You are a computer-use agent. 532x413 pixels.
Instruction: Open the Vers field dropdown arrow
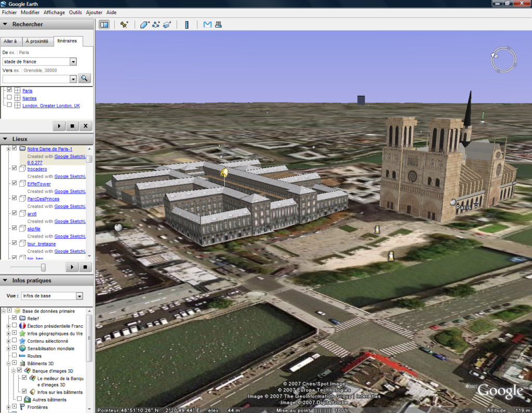click(x=73, y=79)
